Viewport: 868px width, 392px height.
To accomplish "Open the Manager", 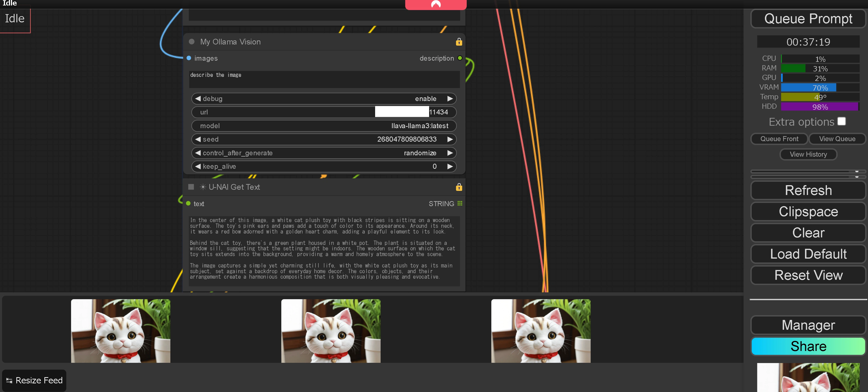I will 808,325.
